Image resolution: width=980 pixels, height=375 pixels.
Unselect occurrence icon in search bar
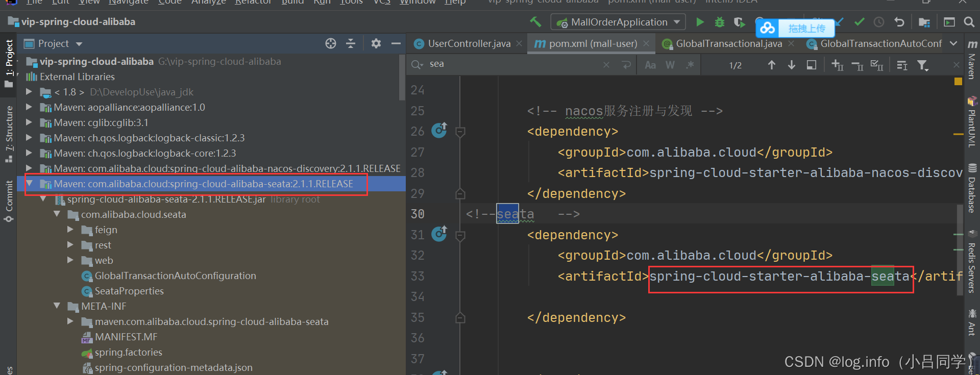coord(857,65)
